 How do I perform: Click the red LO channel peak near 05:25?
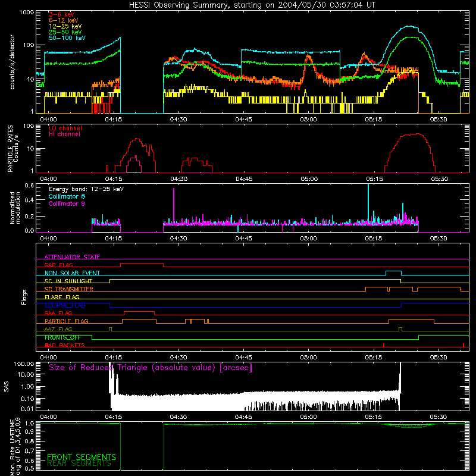tap(418, 134)
